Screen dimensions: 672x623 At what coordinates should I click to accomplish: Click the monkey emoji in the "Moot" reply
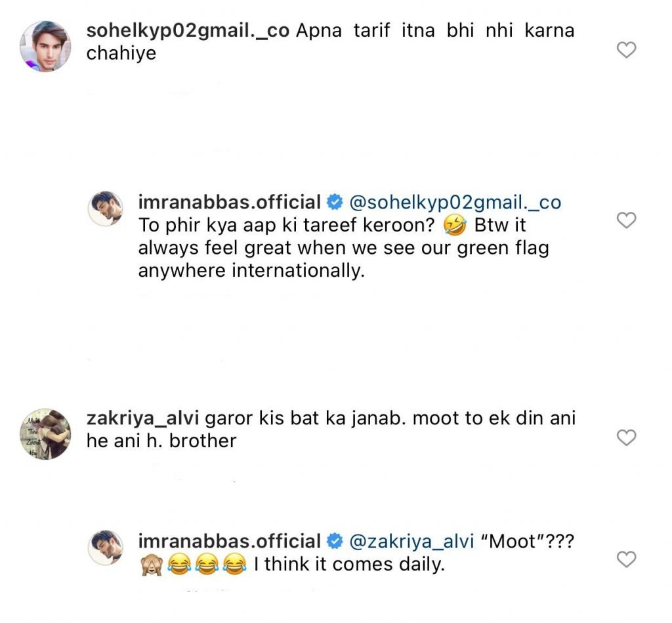click(151, 565)
